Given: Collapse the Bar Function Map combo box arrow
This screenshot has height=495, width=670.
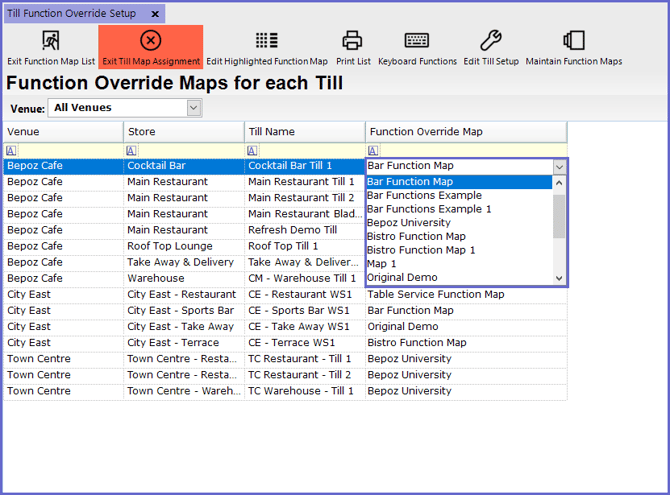Looking at the screenshot, I should 559,166.
